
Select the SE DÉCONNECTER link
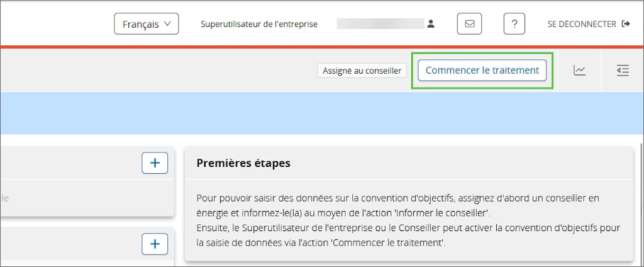coord(582,25)
